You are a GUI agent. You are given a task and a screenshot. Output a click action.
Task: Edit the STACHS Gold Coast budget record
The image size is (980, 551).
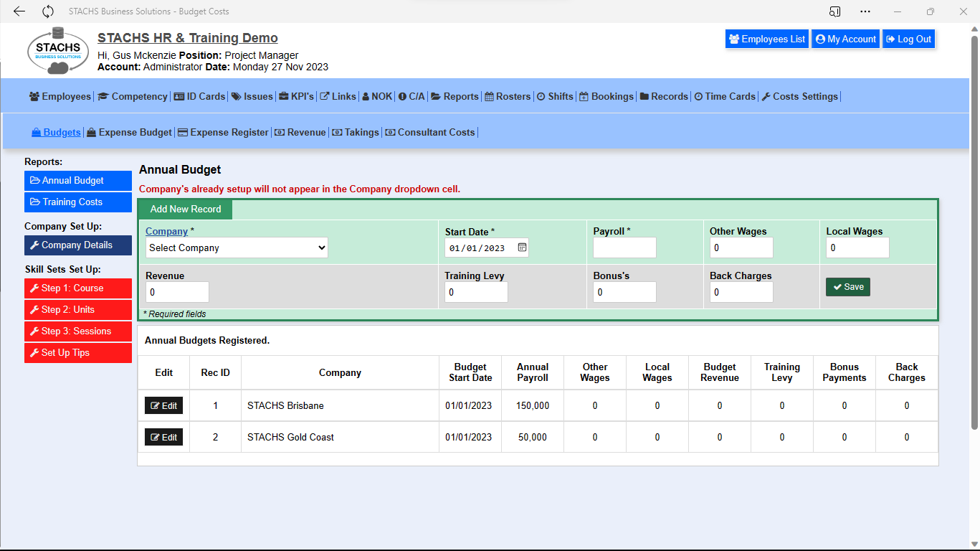tap(163, 438)
